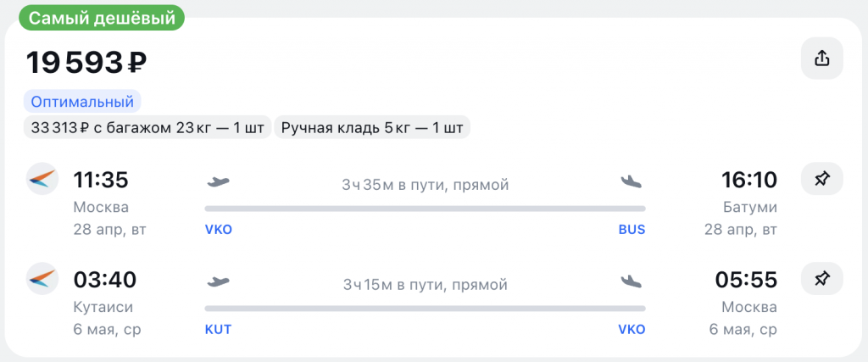Click landing plane icon on return flight
This screenshot has height=362, width=868.
(x=632, y=281)
